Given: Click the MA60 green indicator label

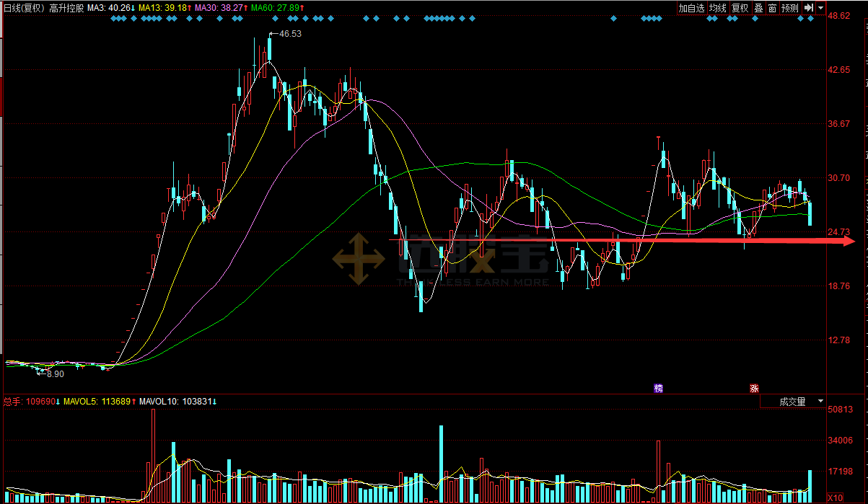Looking at the screenshot, I should pos(277,8).
